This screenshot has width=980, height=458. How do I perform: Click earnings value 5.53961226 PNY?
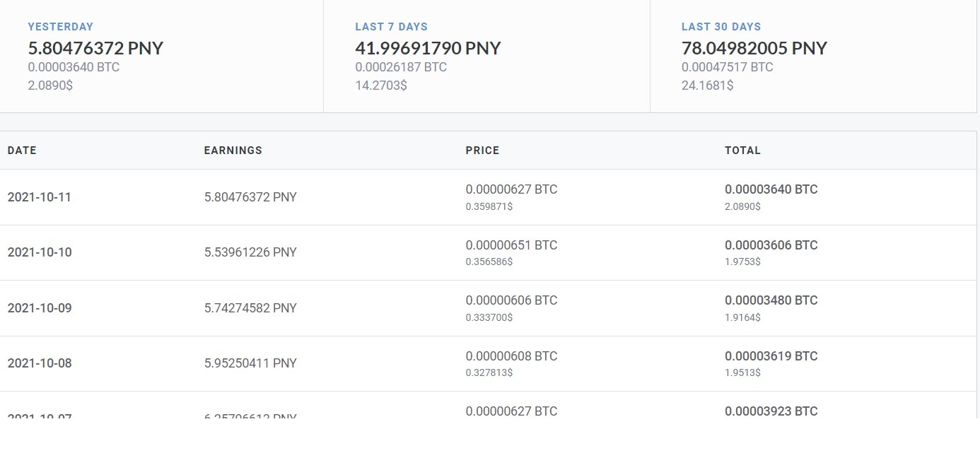(x=250, y=252)
